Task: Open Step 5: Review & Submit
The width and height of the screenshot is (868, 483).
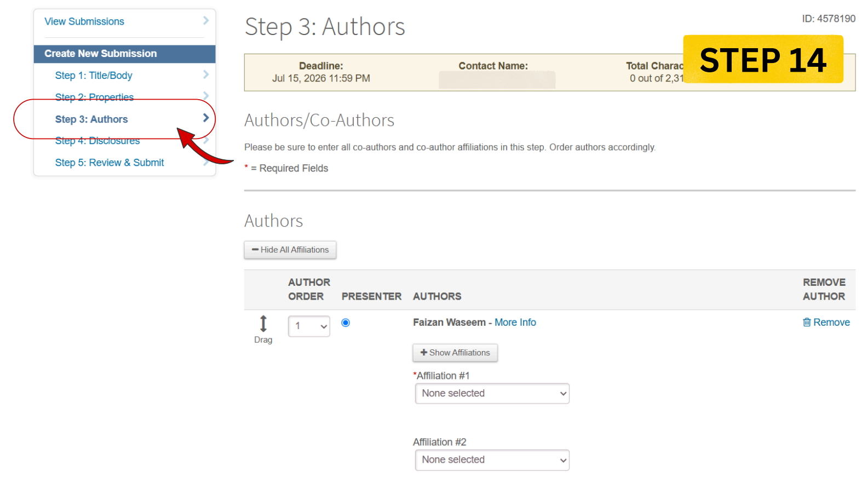Action: click(110, 163)
